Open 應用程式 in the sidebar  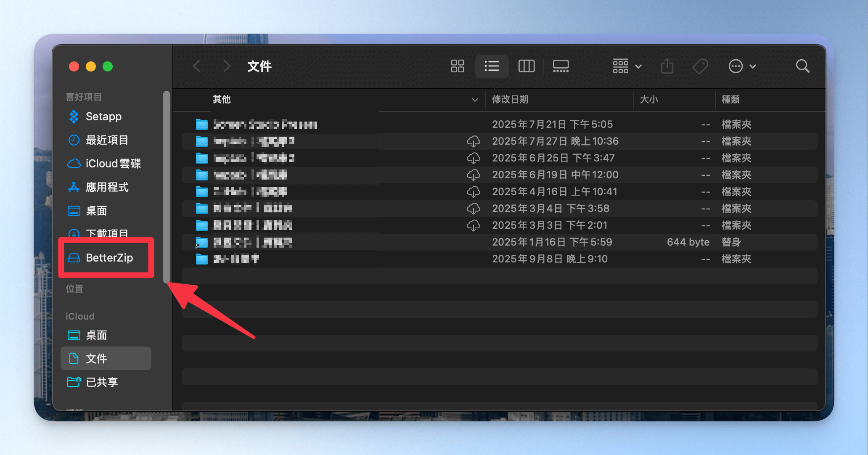click(107, 187)
